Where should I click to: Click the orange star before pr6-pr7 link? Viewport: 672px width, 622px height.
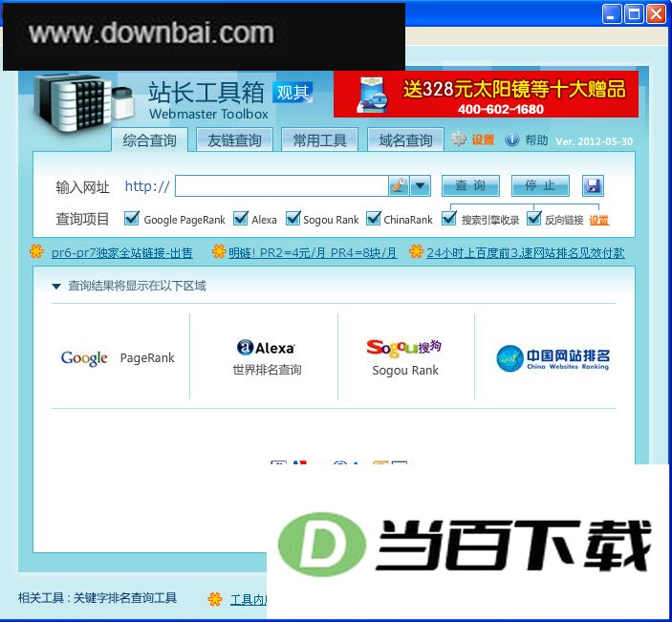36,251
